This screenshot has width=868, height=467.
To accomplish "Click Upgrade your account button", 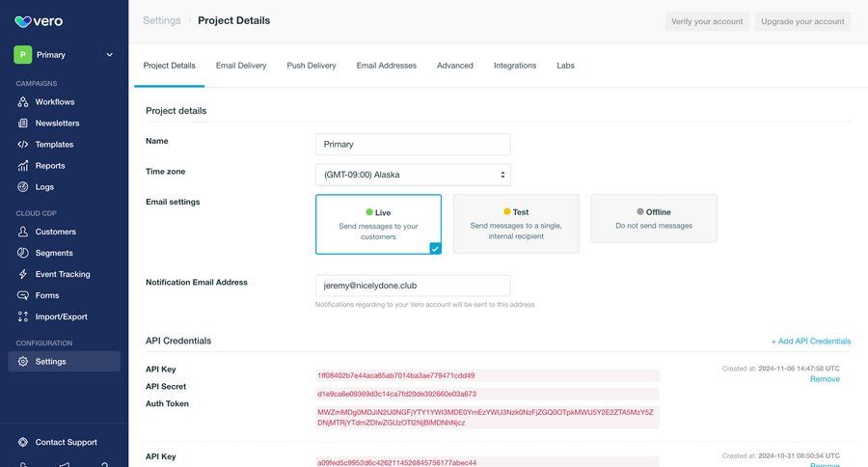I will coord(802,21).
